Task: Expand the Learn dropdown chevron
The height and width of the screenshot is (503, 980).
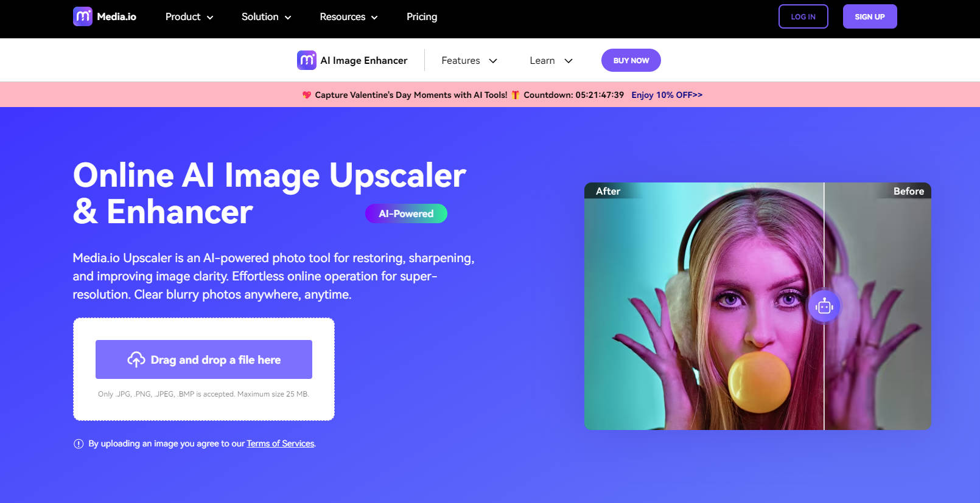Action: pyautogui.click(x=569, y=61)
